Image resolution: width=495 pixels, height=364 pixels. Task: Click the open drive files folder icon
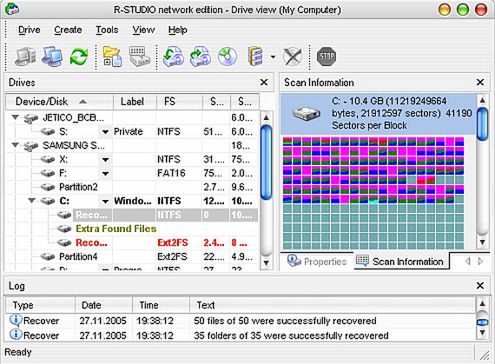112,56
